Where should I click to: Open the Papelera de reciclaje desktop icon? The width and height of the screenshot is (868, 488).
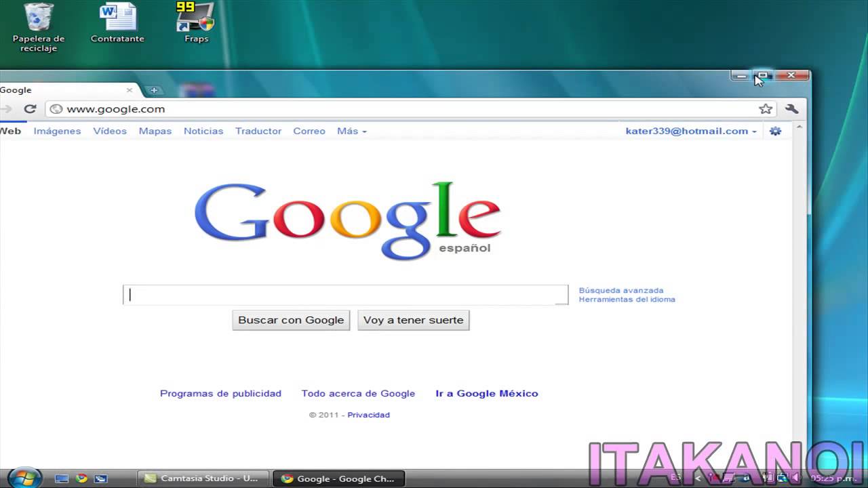(x=39, y=28)
